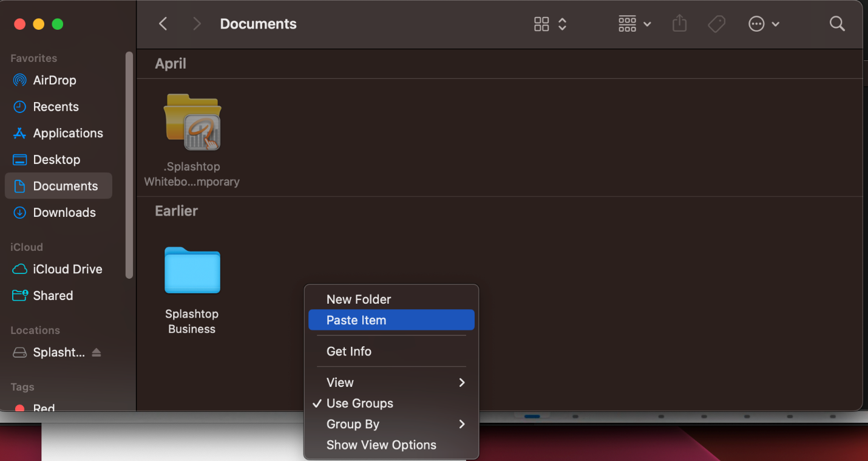The image size is (868, 461).
Task: Create a New Folder via the context menu
Action: coord(358,299)
